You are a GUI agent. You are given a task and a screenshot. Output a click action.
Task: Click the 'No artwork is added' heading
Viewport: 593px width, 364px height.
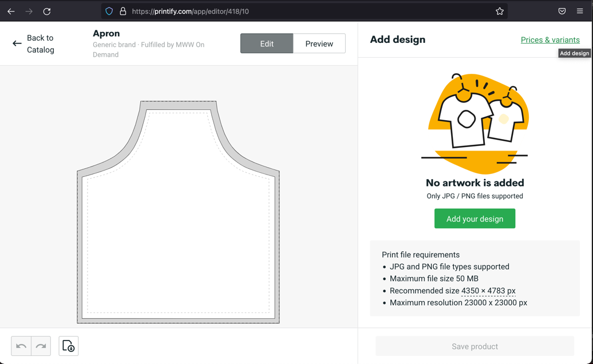[475, 183]
